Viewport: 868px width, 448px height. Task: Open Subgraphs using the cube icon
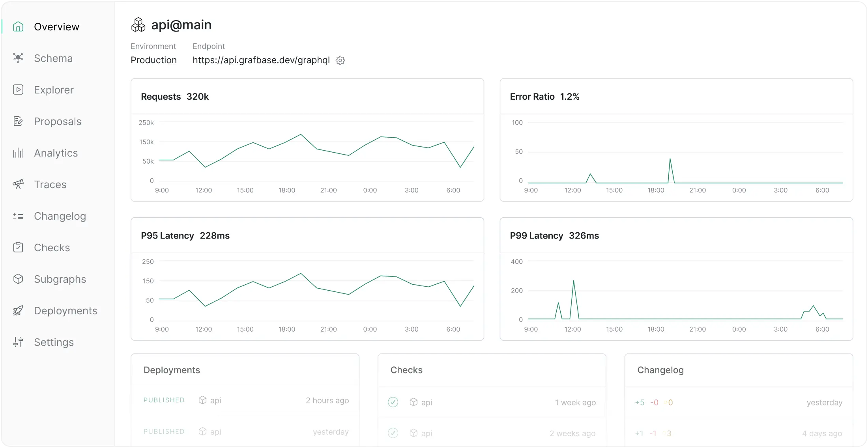click(x=18, y=279)
